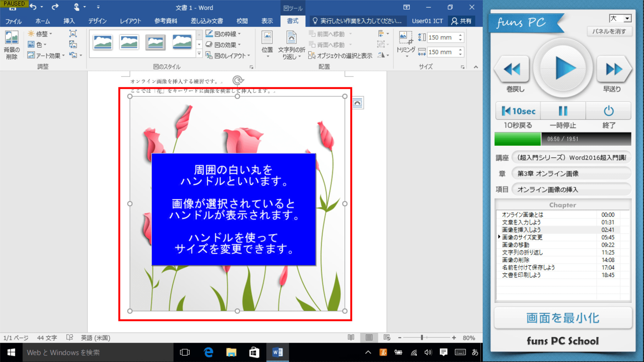644x362 pixels.
Task: Open the 校閲 ribbon tab
Action: pyautogui.click(x=242, y=21)
